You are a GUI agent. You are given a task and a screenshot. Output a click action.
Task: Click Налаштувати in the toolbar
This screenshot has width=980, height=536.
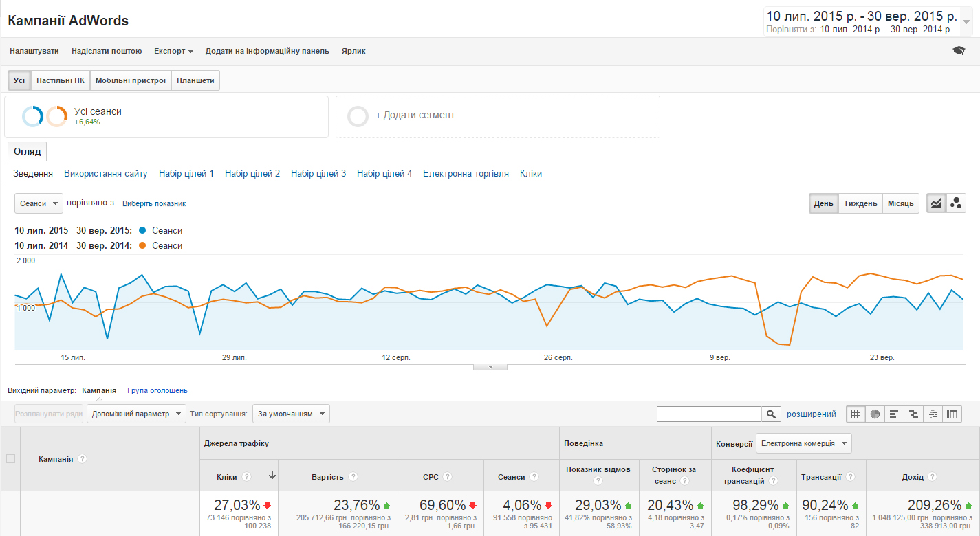coord(34,51)
